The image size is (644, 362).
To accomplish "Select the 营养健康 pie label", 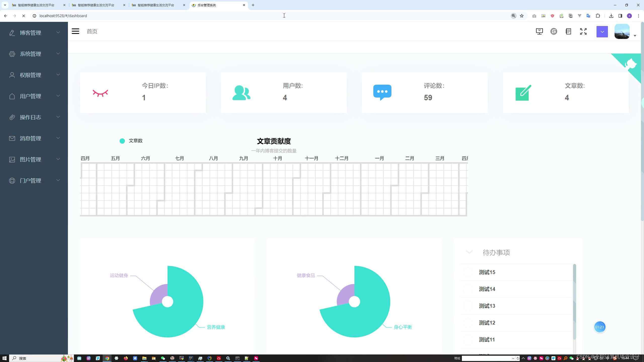I will (216, 327).
